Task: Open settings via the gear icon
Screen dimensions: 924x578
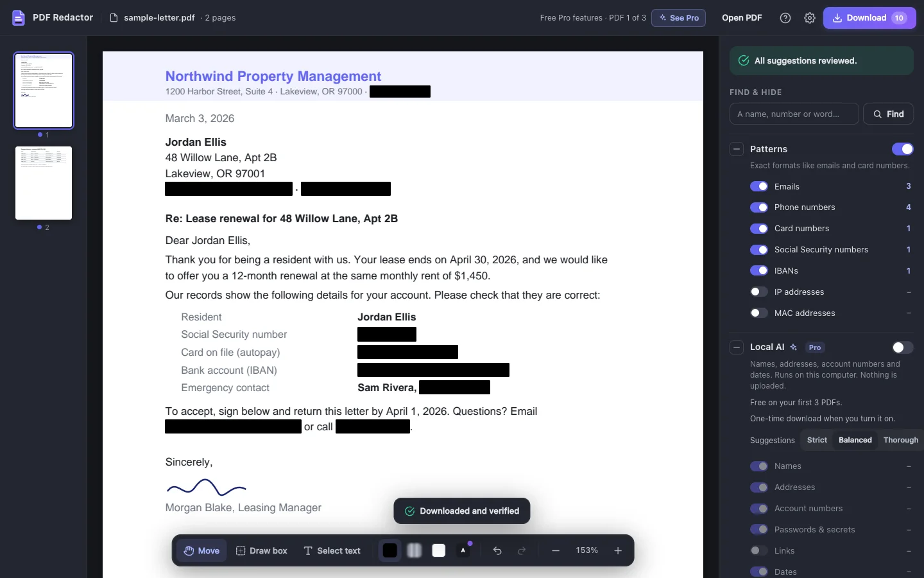Action: coord(810,18)
